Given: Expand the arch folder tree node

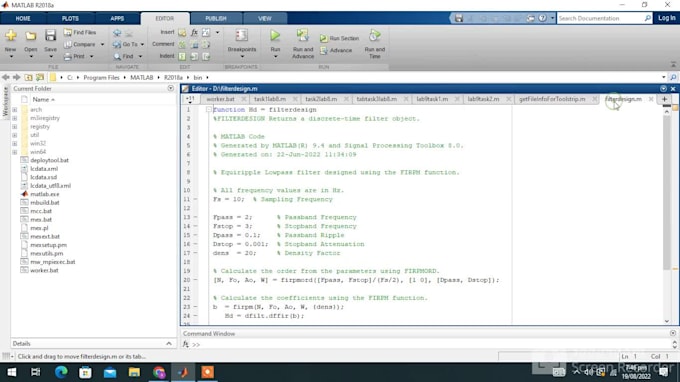Looking at the screenshot, I should pos(15,110).
